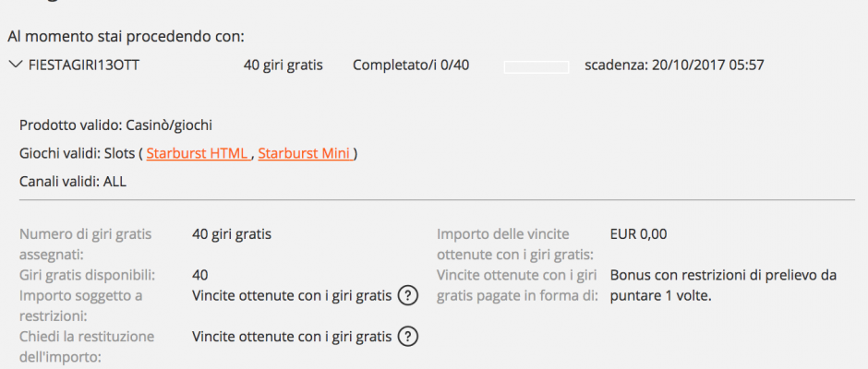Click help icon beside Chiedi la restituzione dell'importo
This screenshot has height=369, width=868.
[x=407, y=337]
